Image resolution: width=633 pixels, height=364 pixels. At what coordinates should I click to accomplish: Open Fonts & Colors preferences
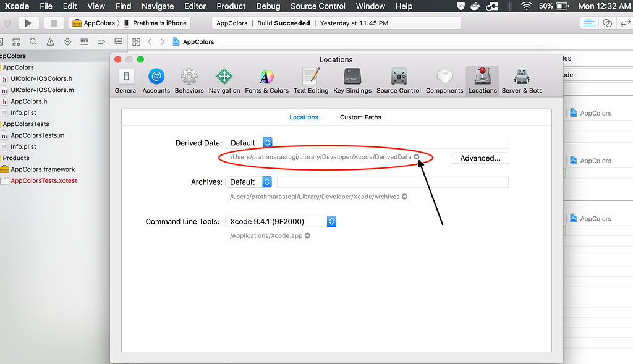(x=267, y=81)
